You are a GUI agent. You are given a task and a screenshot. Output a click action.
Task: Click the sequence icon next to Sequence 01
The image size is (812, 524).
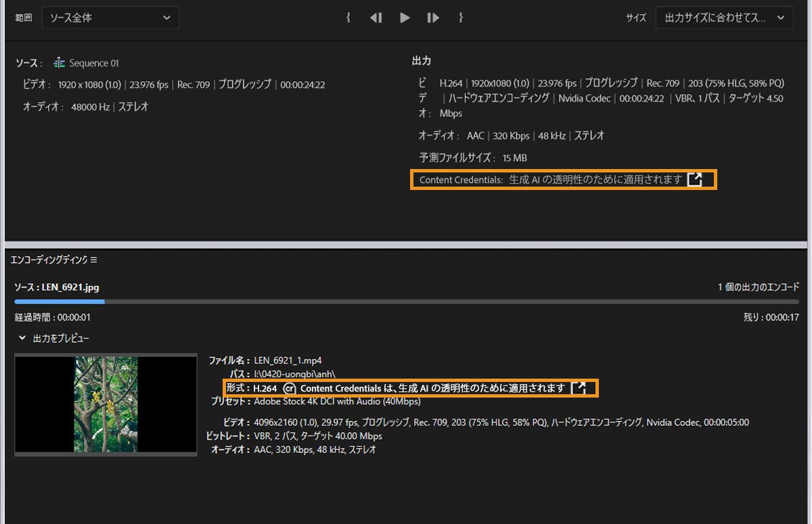(59, 62)
